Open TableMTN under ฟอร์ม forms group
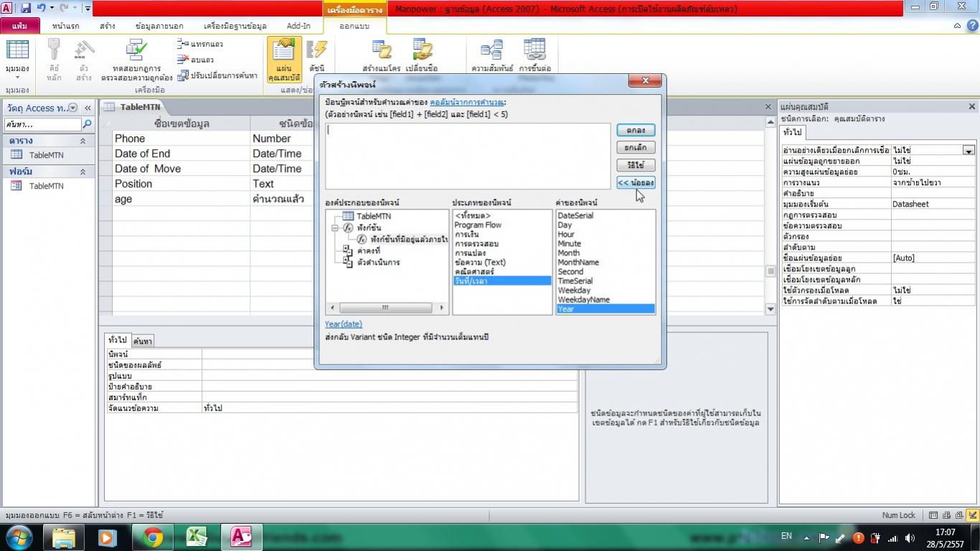 click(x=46, y=186)
